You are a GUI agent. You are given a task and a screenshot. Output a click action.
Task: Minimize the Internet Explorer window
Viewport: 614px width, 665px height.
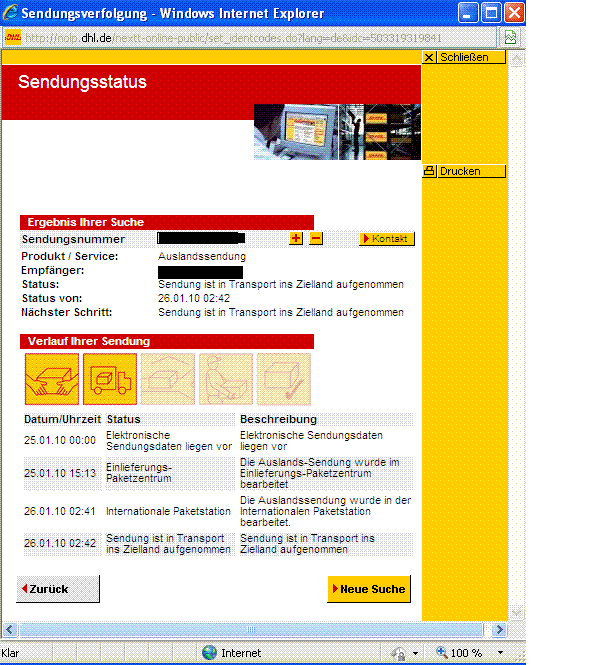coord(468,12)
